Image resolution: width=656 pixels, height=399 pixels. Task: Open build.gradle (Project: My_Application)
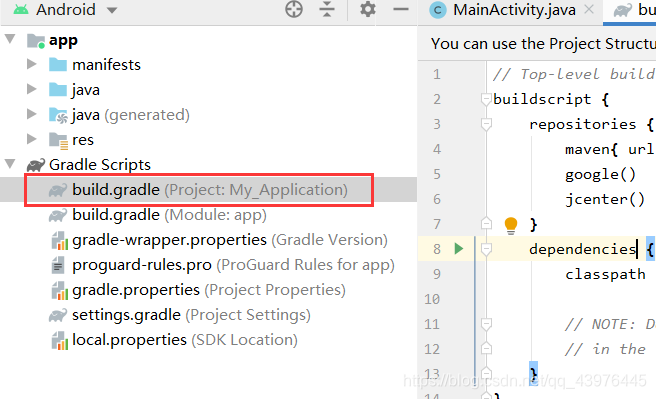(x=210, y=190)
